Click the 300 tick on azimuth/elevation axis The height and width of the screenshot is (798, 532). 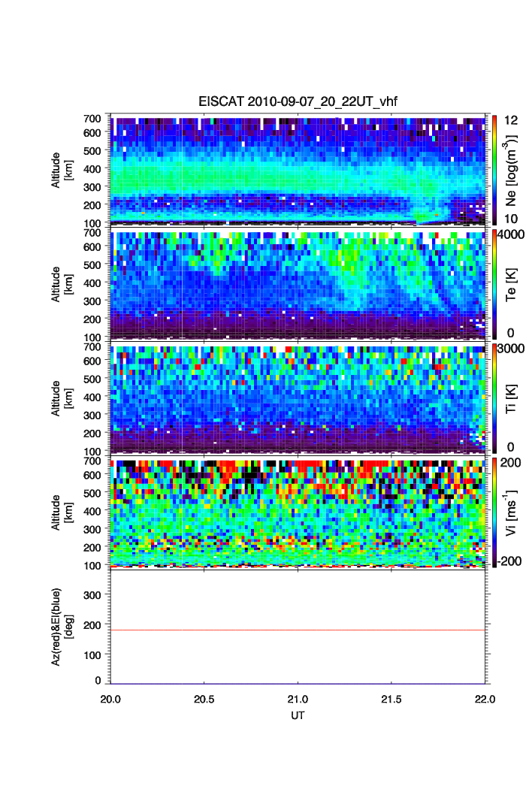(x=93, y=594)
